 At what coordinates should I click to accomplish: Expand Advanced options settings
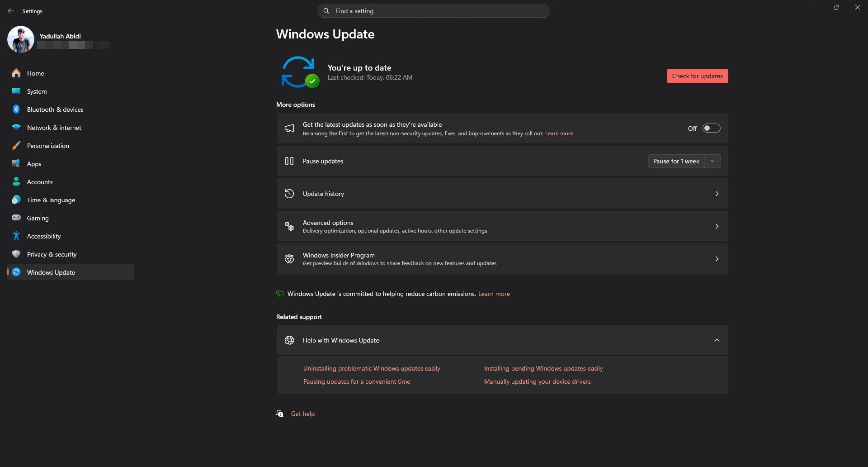click(x=717, y=226)
